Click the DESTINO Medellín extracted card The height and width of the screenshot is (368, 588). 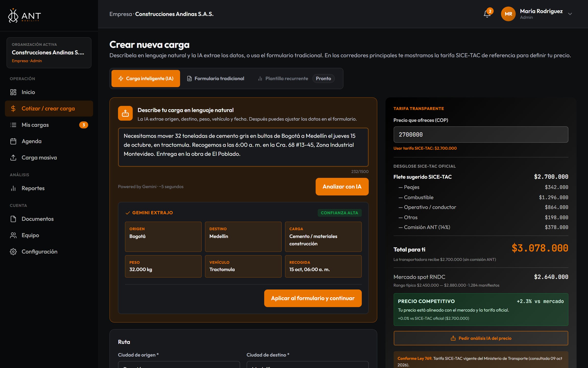tap(243, 237)
